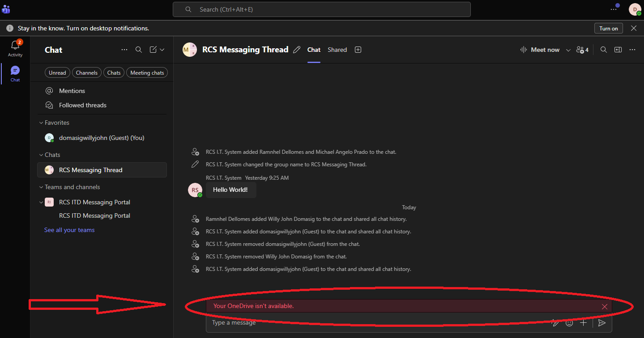Select the Chat tab in header
The width and height of the screenshot is (644, 338).
click(x=314, y=50)
